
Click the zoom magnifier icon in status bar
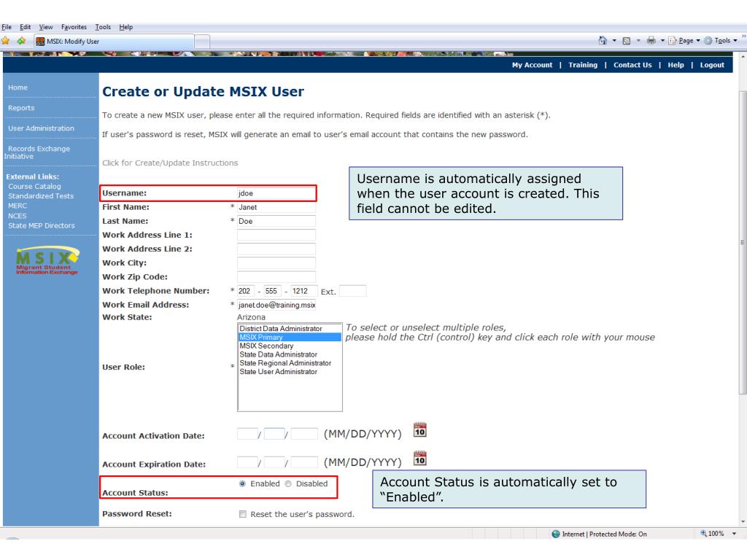[x=704, y=533]
